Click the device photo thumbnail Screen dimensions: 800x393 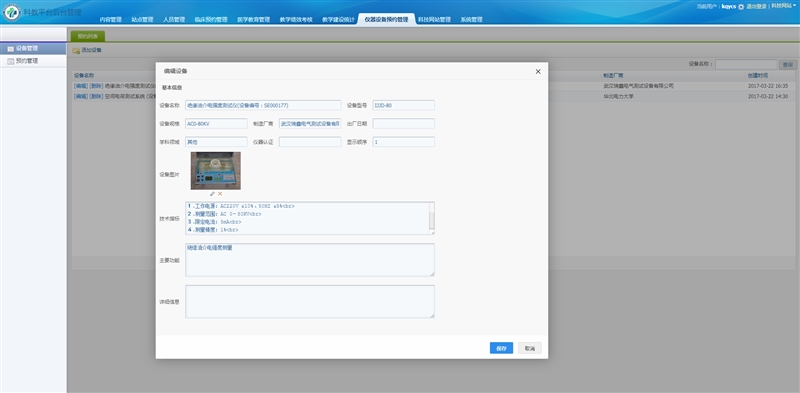click(215, 170)
